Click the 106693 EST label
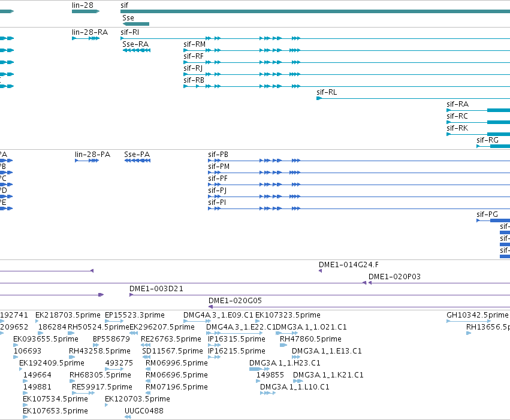The width and height of the screenshot is (510, 420). click(x=28, y=352)
